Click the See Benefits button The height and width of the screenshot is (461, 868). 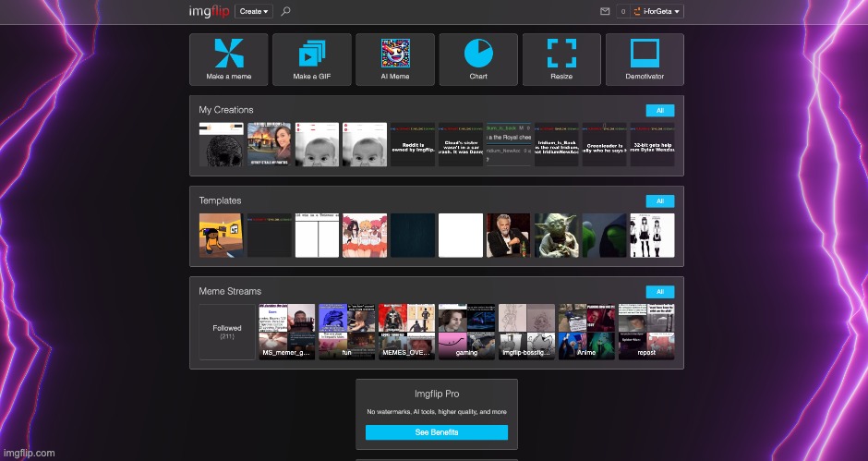(437, 432)
